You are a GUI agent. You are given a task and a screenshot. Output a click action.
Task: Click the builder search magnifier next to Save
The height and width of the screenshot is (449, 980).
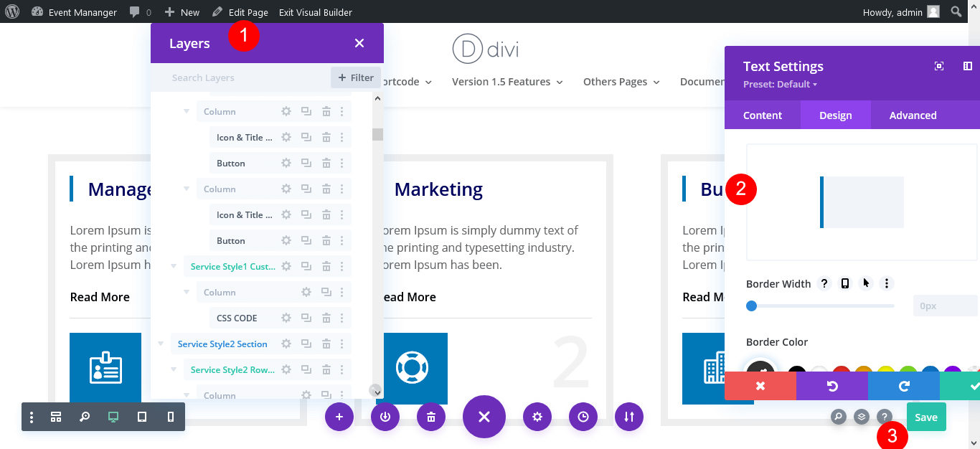(x=839, y=417)
